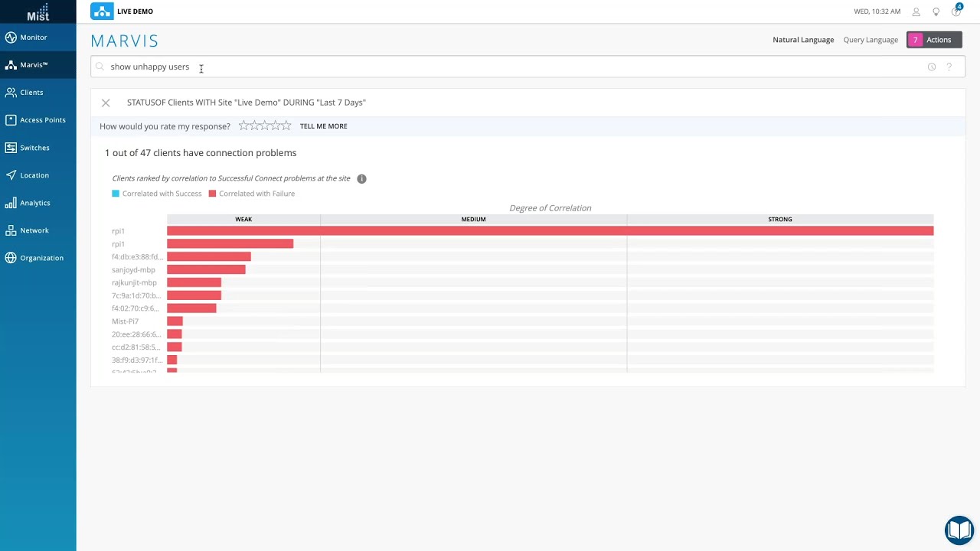Screen dimensions: 980x551
Task: Open the Monitor section icon
Action: [11, 37]
